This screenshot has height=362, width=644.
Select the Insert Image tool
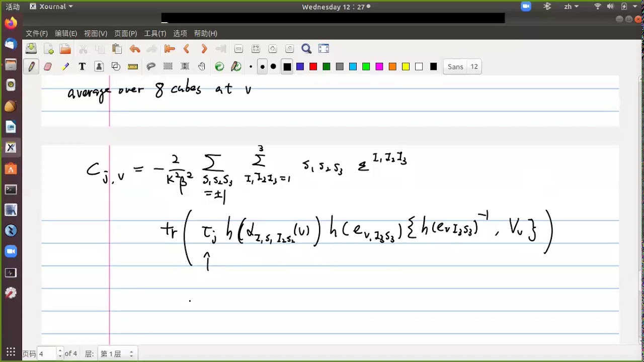99,66
